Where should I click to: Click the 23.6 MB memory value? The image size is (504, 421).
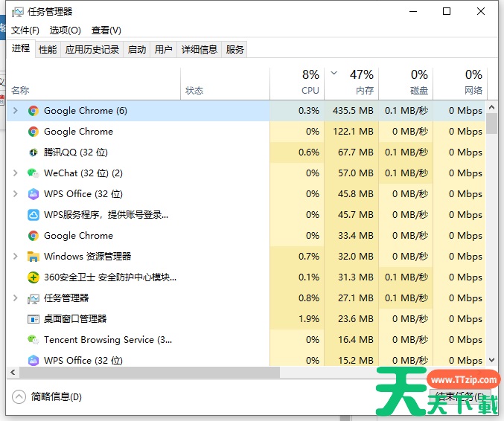point(356,318)
